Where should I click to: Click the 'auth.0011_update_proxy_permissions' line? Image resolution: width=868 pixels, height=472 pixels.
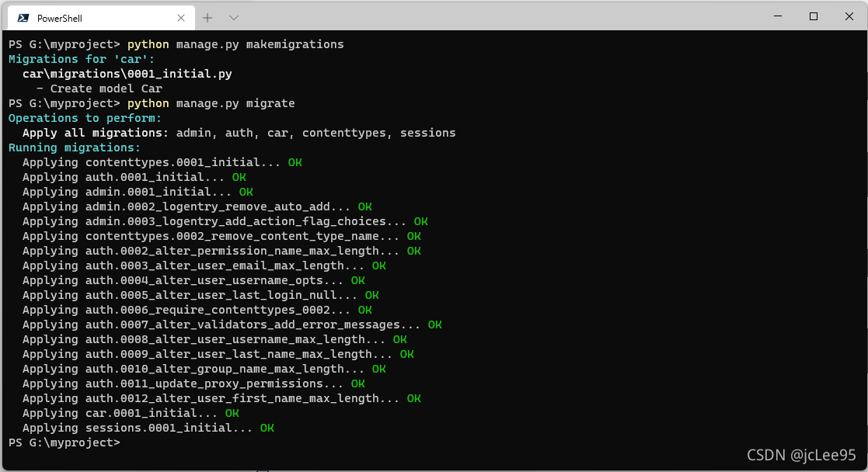193,383
